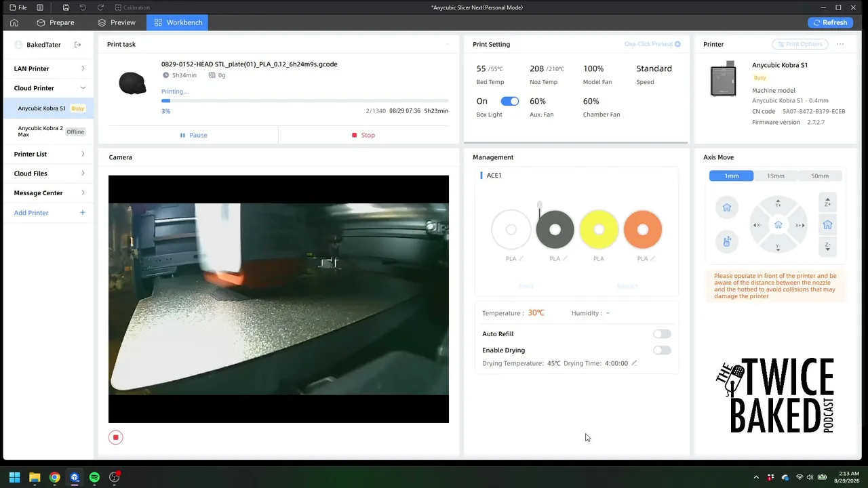Click the gcode file name text
Image resolution: width=868 pixels, height=488 pixels.
pyautogui.click(x=249, y=64)
